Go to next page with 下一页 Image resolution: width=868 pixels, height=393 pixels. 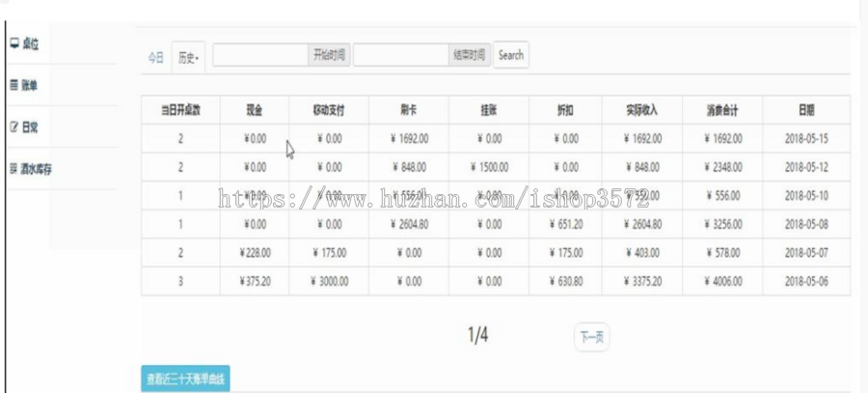[592, 337]
